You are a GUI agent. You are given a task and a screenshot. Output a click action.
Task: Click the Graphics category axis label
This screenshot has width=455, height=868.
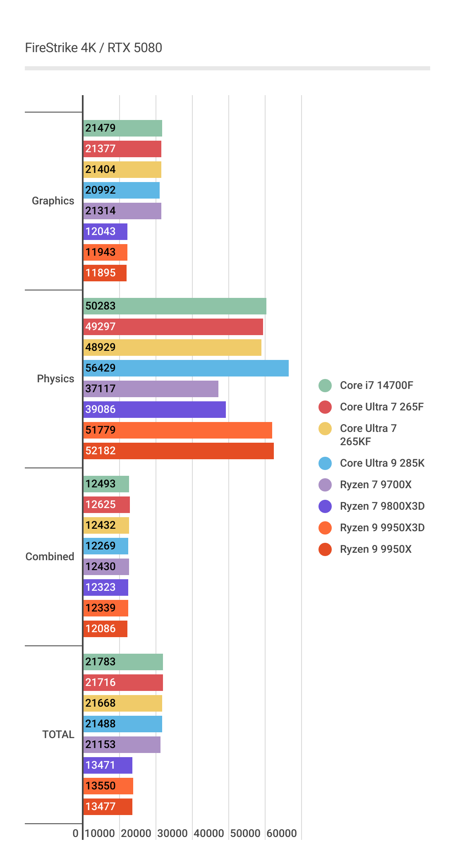coord(53,201)
